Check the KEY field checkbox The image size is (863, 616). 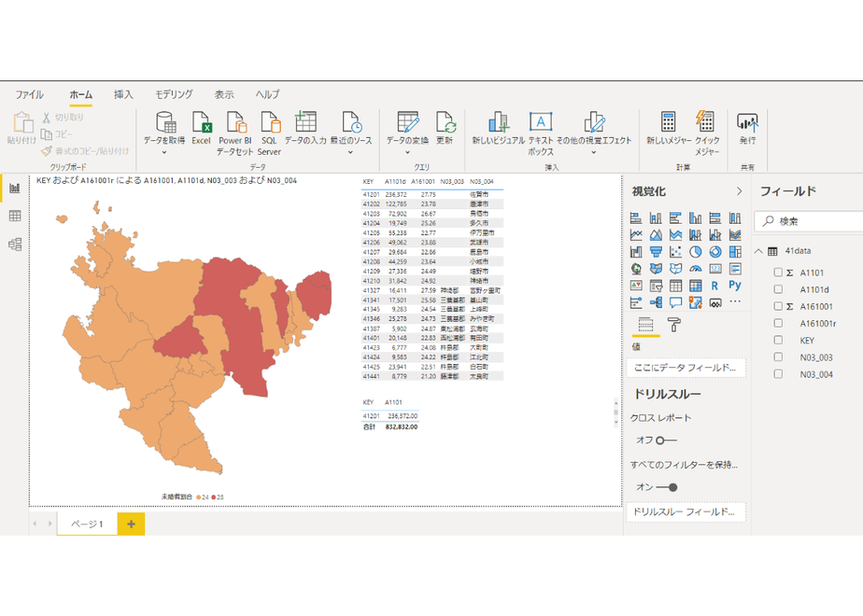[x=778, y=340]
